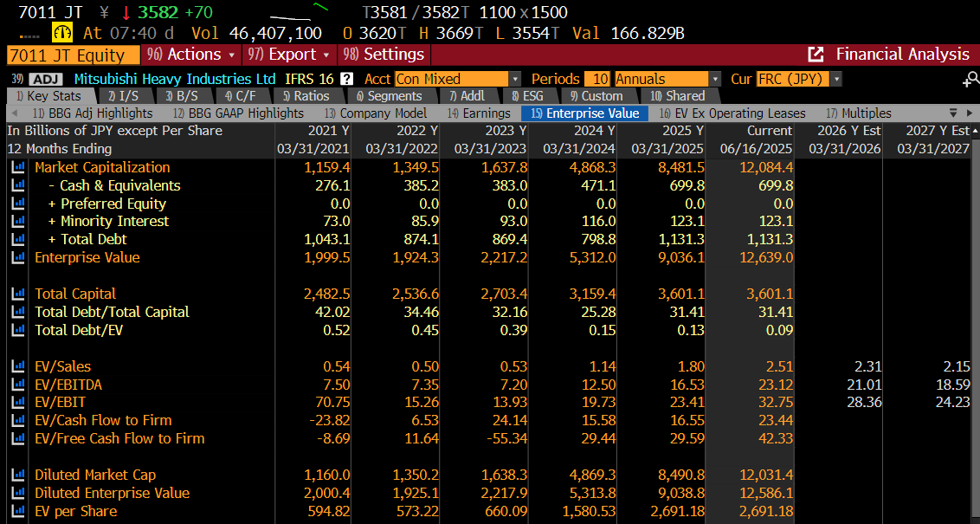The image size is (980, 524).
Task: Open the Actions dropdown menu
Action: click(190, 55)
